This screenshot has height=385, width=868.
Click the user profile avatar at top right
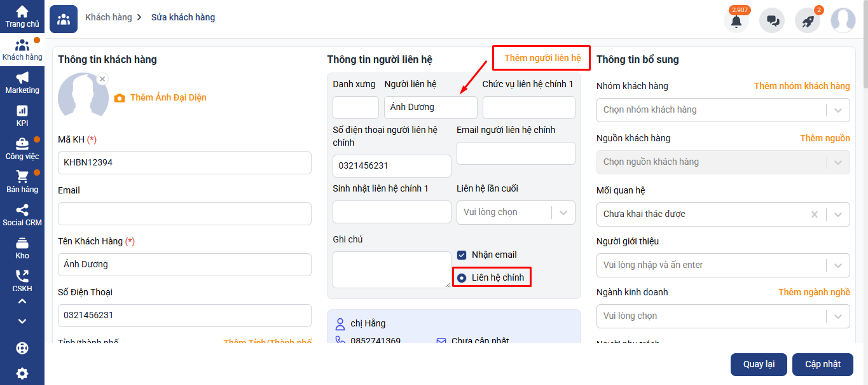click(843, 20)
